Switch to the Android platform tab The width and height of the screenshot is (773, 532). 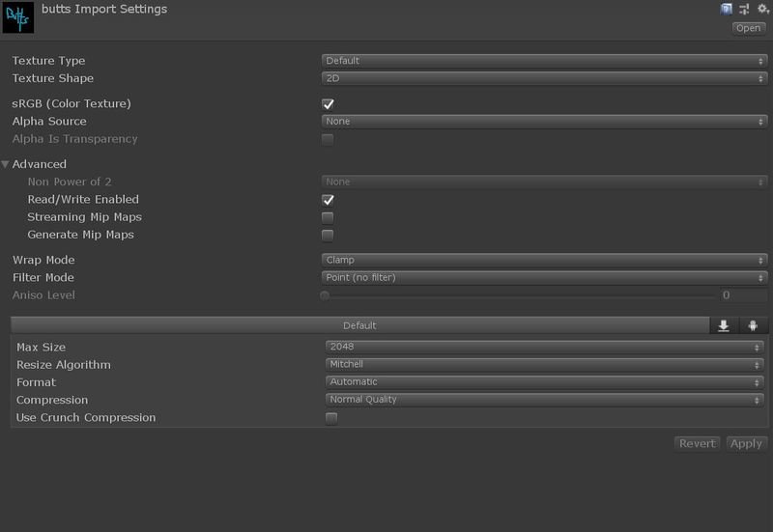[x=753, y=325]
